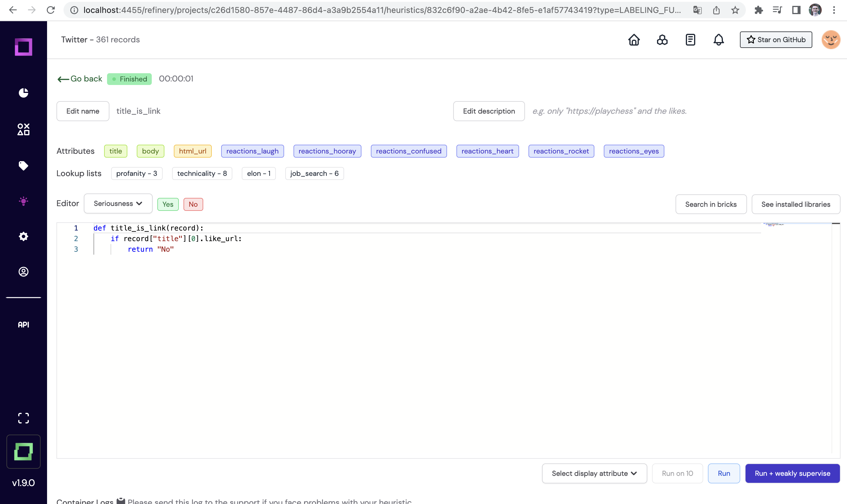847x504 pixels.
Task: Toggle fullscreen icon in the sidebar
Action: tap(24, 418)
